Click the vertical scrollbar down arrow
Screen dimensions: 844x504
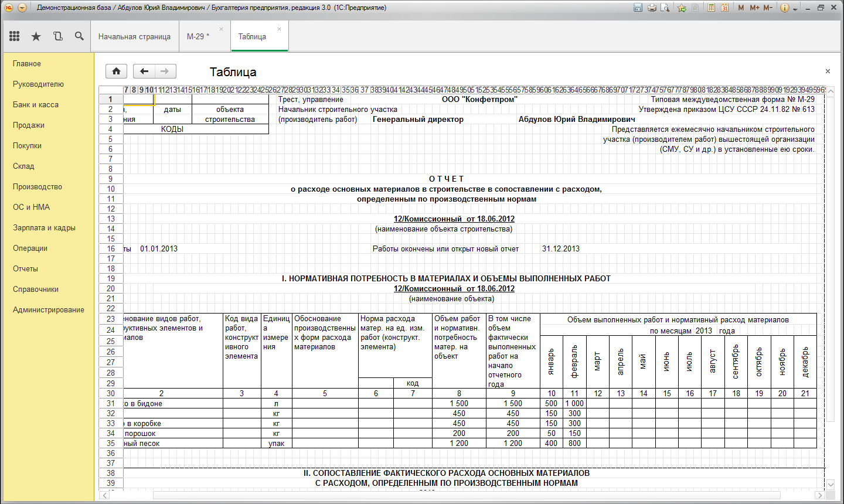click(x=831, y=484)
